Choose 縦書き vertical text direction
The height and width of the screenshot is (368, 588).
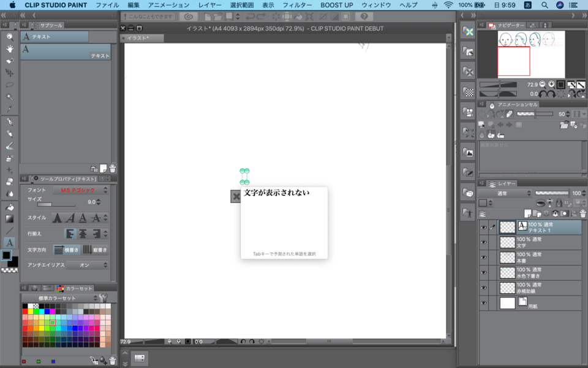pyautogui.click(x=96, y=250)
